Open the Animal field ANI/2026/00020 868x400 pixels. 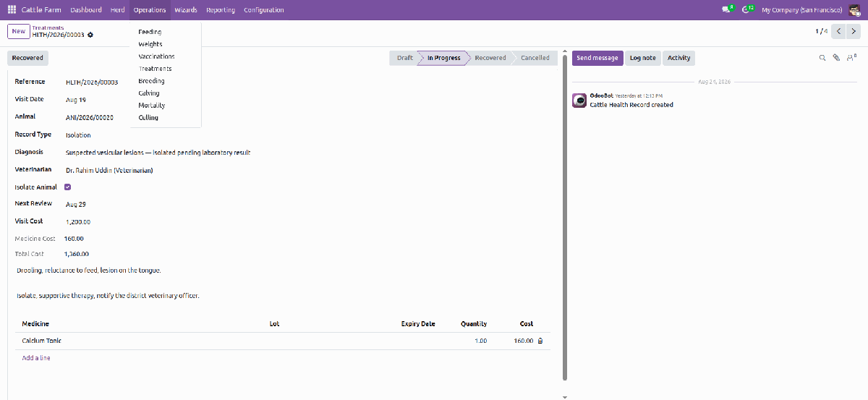click(90, 117)
